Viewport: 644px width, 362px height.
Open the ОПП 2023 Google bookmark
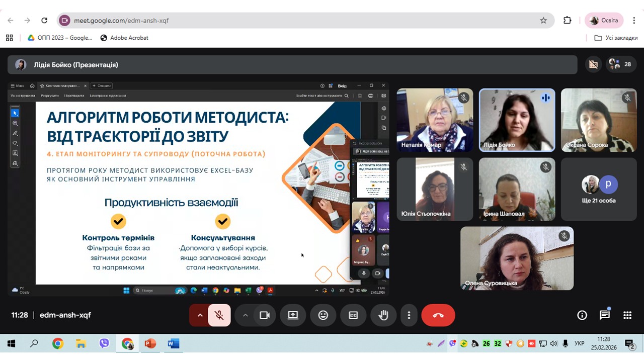pos(59,38)
